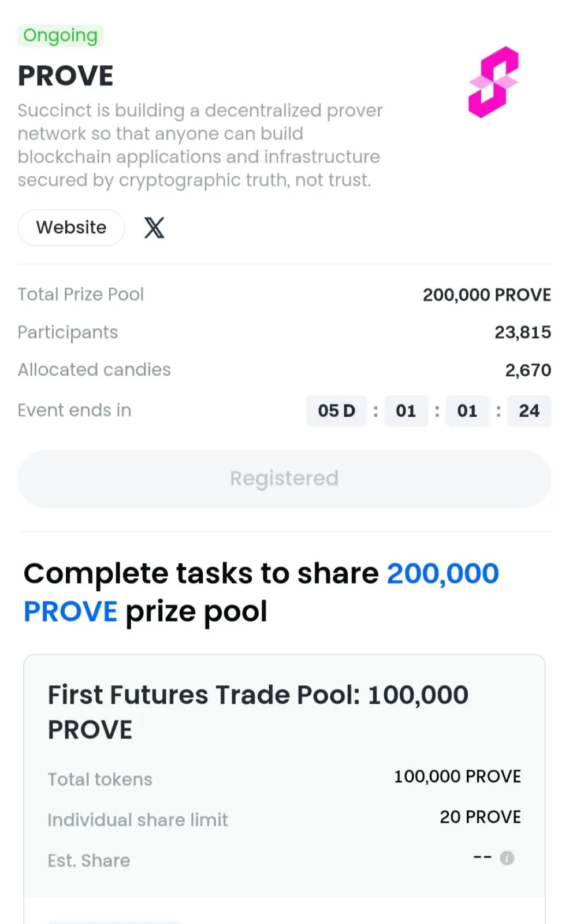Tap the Ongoing status badge
The height and width of the screenshot is (924, 569).
click(61, 35)
